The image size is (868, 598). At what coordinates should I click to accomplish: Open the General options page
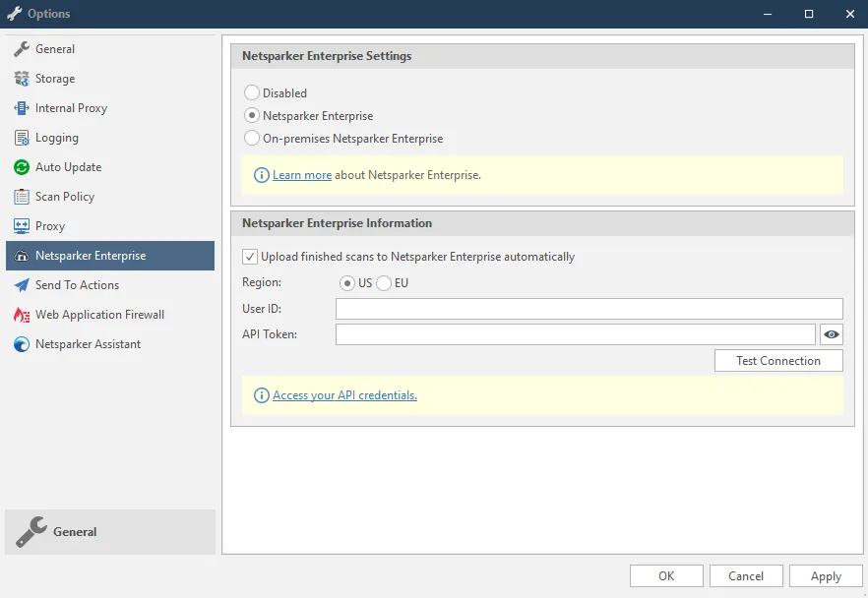110,49
